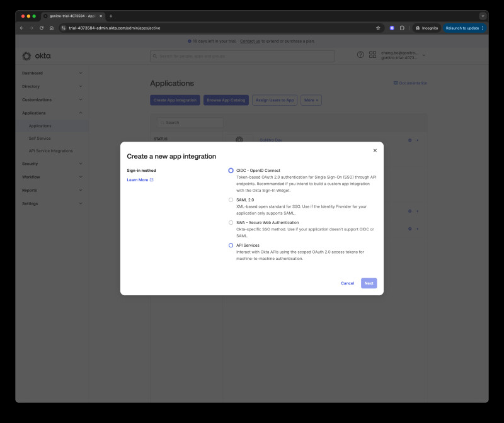The height and width of the screenshot is (423, 504).
Task: Click the GoNitro Dev app gear logo
Action: click(239, 139)
